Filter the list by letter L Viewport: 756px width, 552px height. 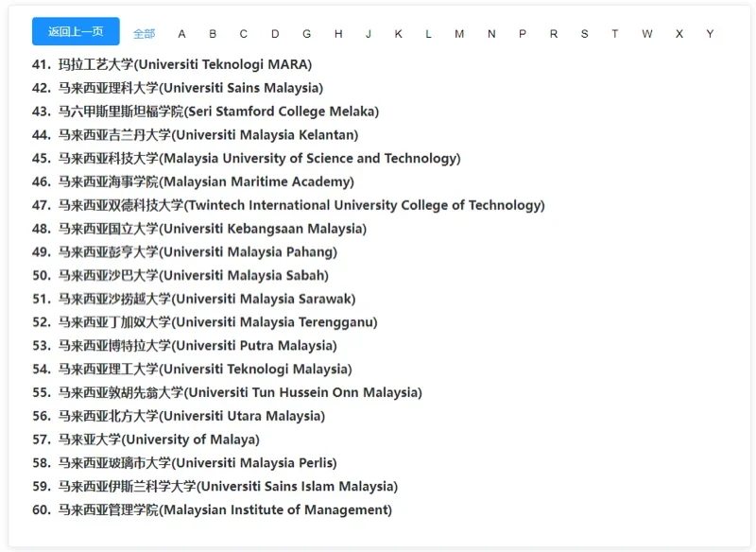428,34
